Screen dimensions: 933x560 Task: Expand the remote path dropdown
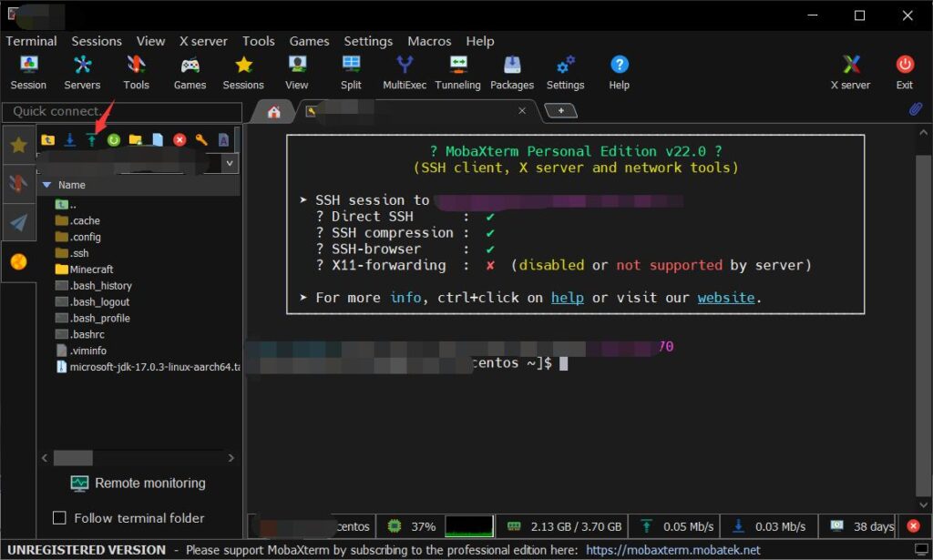[x=230, y=163]
